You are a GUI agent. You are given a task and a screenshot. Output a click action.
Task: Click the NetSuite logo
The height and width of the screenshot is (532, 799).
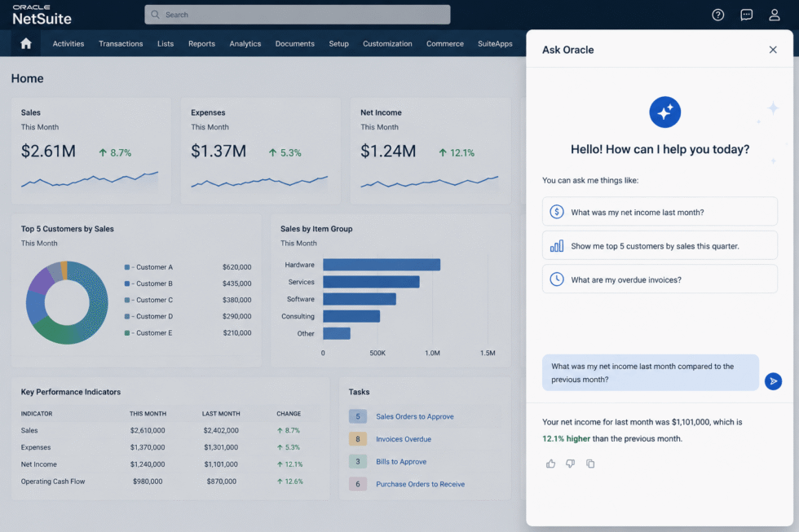click(42, 15)
